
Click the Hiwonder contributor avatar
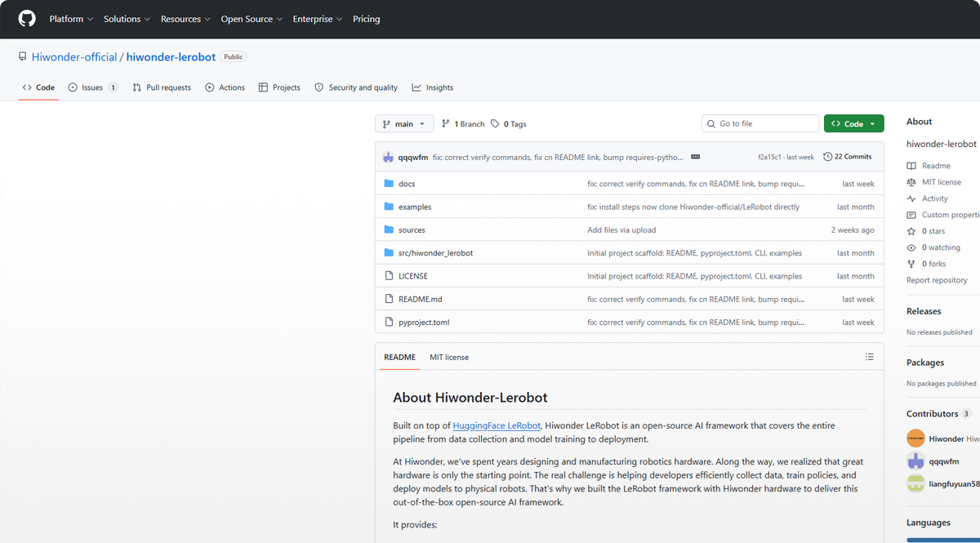click(915, 438)
